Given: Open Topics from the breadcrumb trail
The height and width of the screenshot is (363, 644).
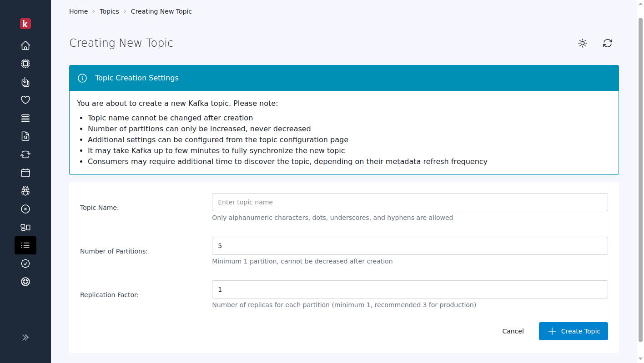Looking at the screenshot, I should click(109, 11).
